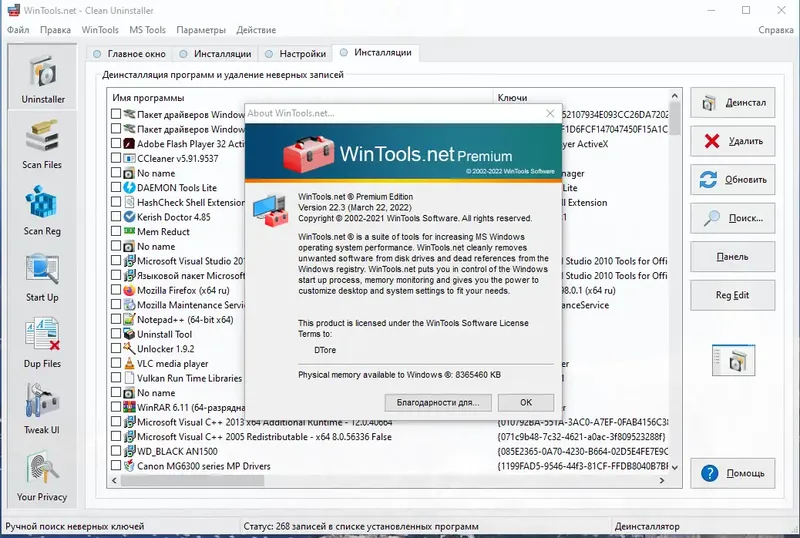800x538 pixels.
Task: Tick the Canon MG6300 series MP Drivers checkbox
Action: tap(116, 465)
